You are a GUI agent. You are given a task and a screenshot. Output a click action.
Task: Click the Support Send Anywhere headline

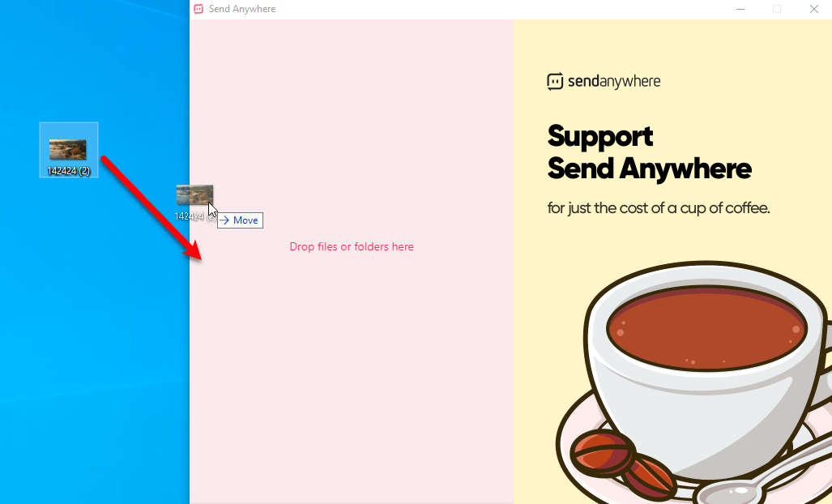click(649, 153)
